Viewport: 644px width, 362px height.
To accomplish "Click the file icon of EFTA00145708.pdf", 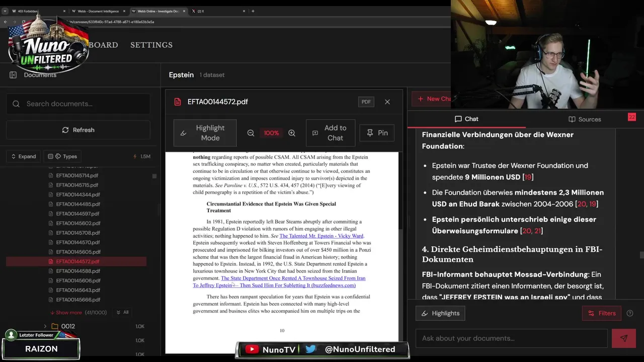I will pyautogui.click(x=51, y=233).
